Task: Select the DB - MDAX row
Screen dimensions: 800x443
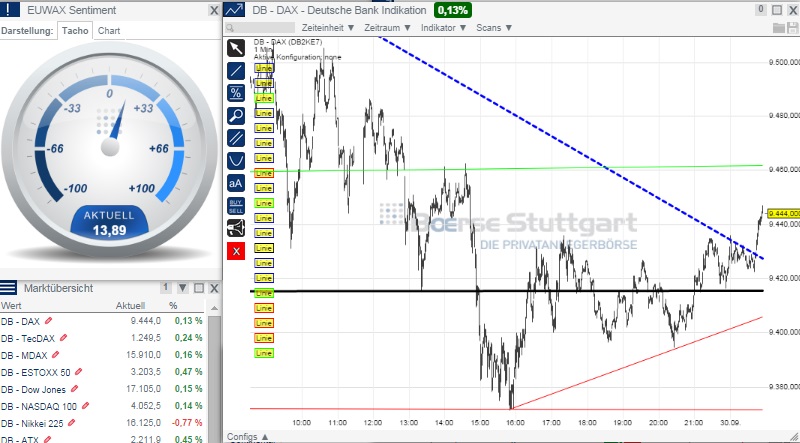Action: [102, 355]
